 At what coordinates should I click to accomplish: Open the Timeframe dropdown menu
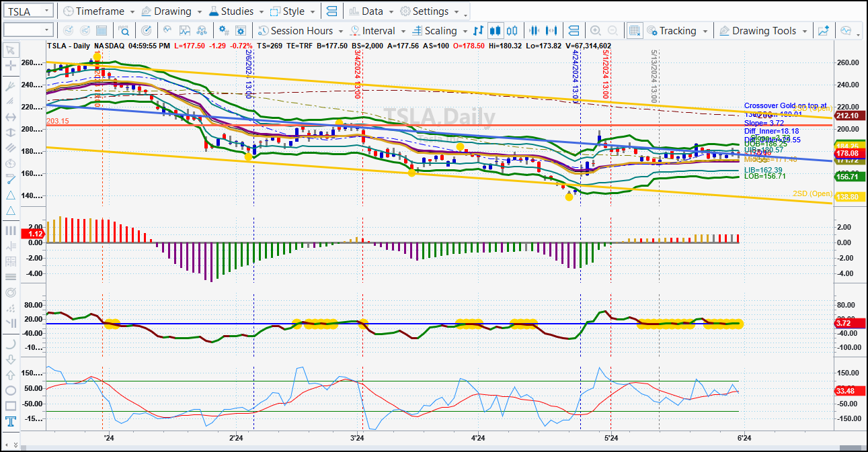(x=98, y=11)
